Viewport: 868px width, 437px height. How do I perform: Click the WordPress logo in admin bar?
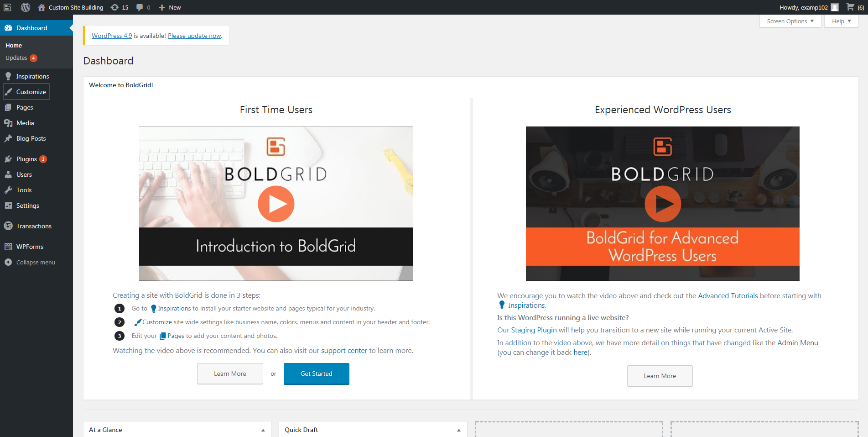[26, 7]
